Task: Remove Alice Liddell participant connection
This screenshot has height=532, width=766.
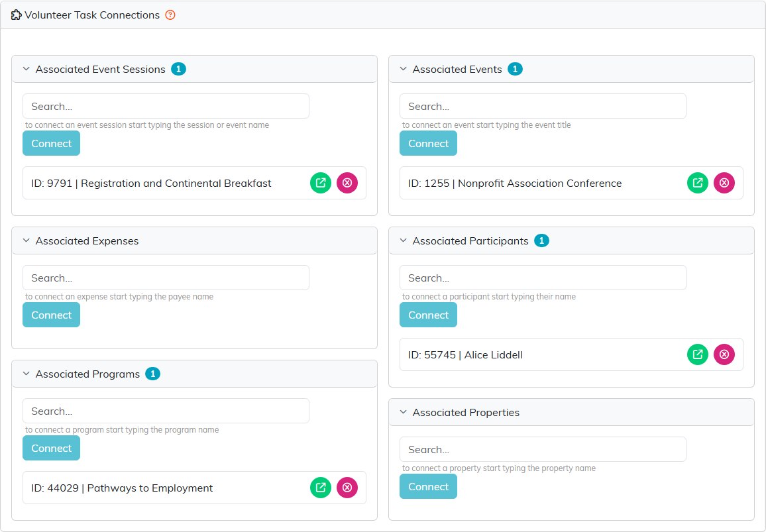Action: 724,354
